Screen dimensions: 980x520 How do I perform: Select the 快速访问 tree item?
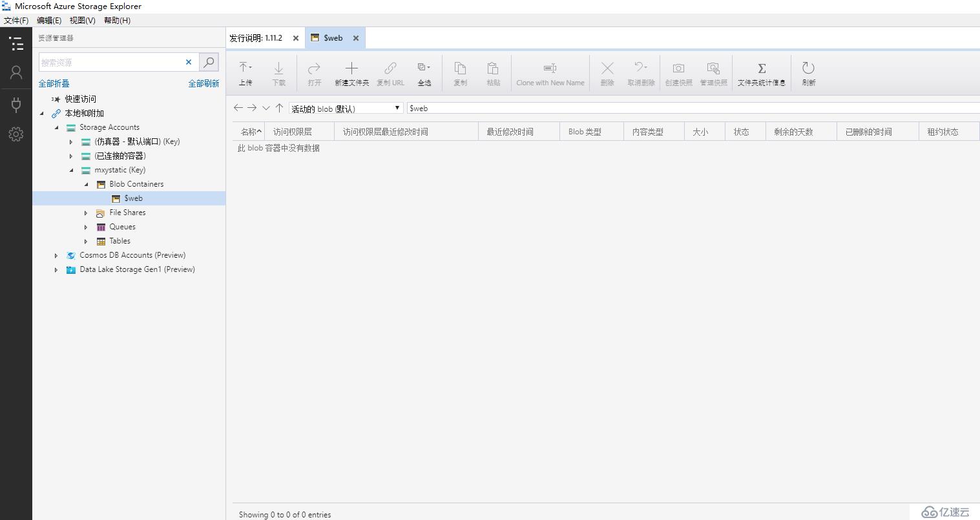80,99
